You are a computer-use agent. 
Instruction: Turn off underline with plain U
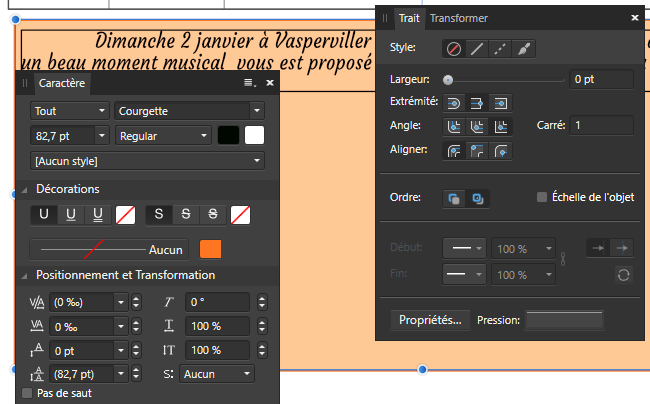(44, 215)
